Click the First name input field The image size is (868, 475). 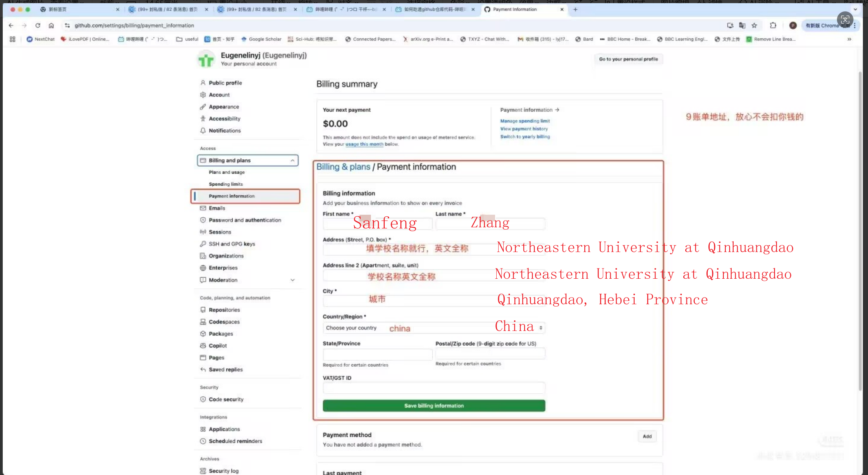[377, 224]
